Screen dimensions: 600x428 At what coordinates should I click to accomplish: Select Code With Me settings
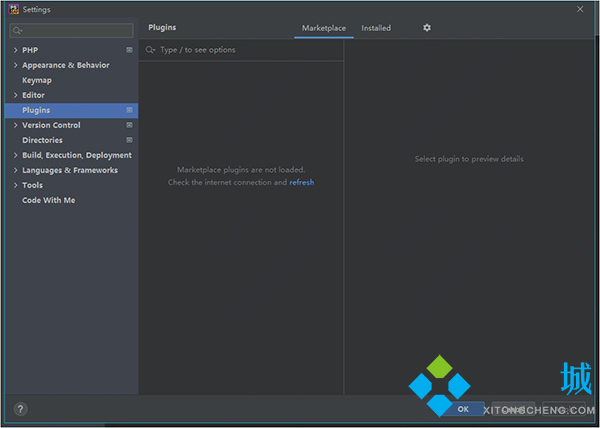click(48, 200)
